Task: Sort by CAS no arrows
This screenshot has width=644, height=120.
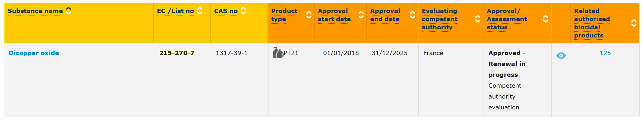Action: click(243, 11)
